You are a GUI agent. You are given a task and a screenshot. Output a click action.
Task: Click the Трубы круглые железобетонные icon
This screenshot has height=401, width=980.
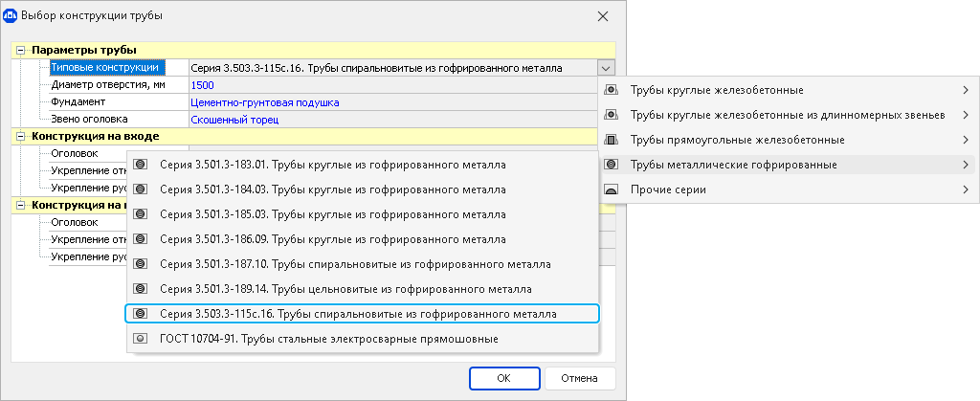[612, 91]
